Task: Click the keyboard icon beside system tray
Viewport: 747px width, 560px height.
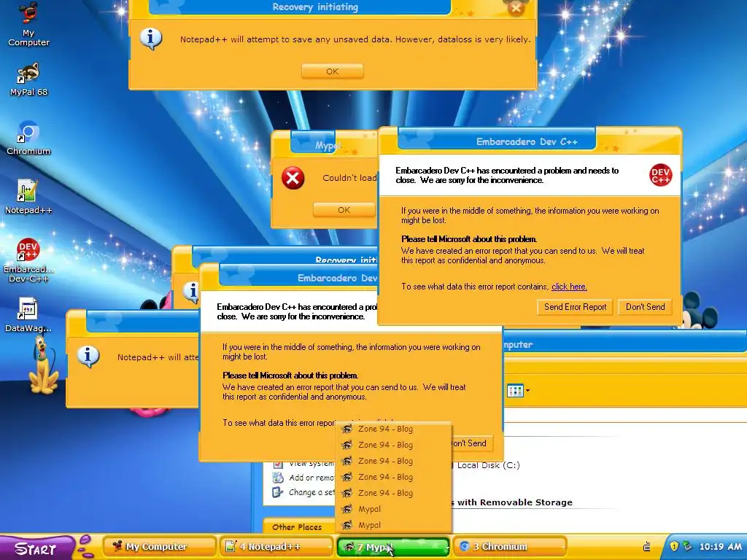Action: point(647,546)
